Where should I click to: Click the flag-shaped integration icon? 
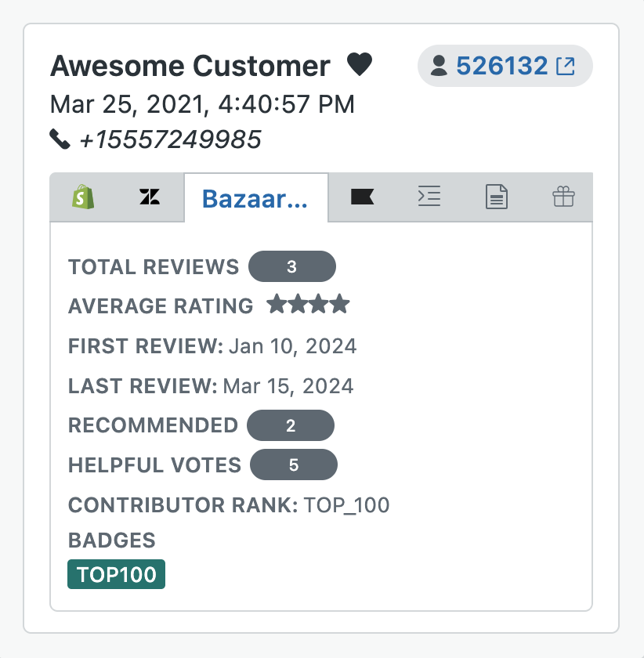pos(361,197)
